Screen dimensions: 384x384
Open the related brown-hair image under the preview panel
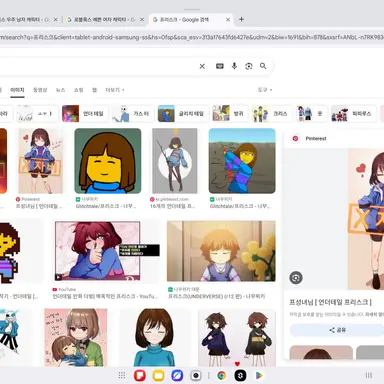tap(321, 352)
